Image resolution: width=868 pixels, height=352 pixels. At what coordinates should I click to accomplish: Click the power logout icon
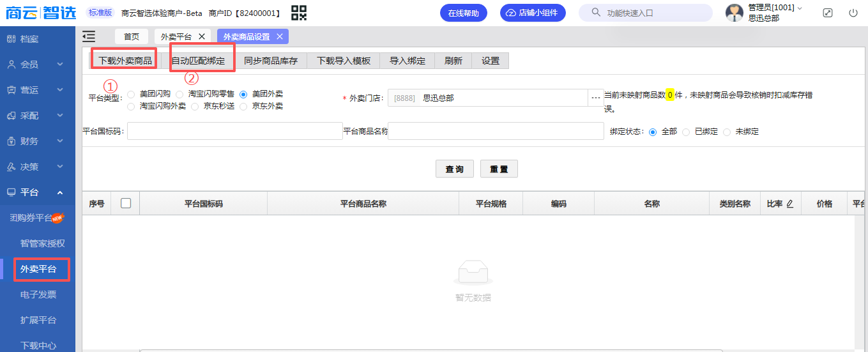point(853,13)
